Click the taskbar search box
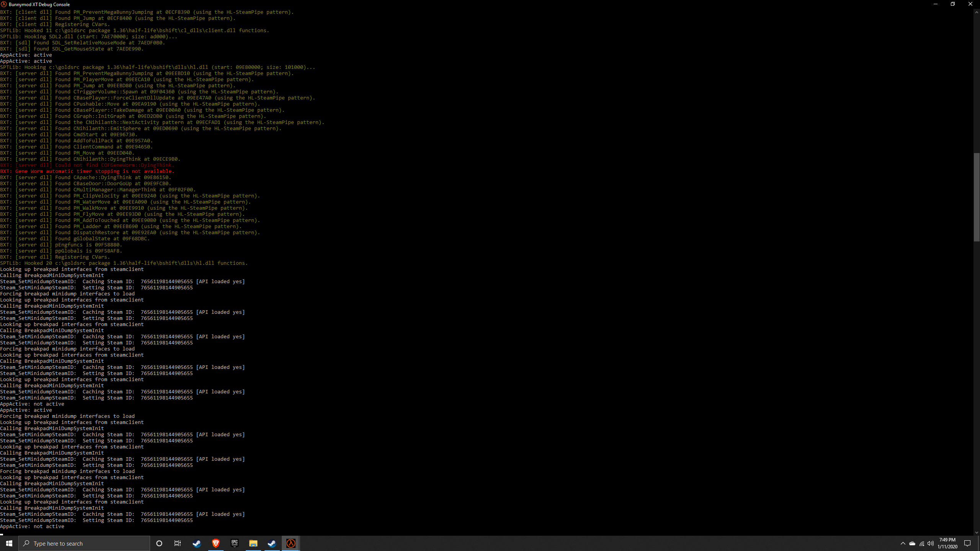Viewport: 980px width, 551px height. coord(84,543)
